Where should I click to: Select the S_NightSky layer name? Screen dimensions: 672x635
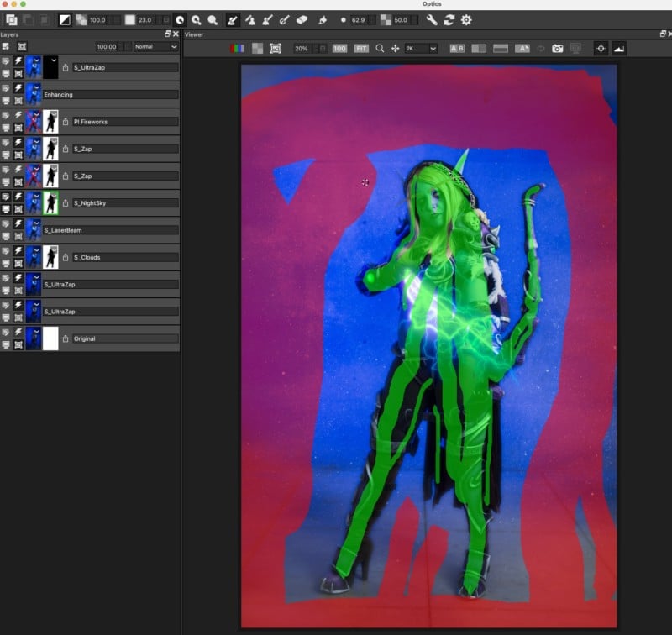(90, 203)
